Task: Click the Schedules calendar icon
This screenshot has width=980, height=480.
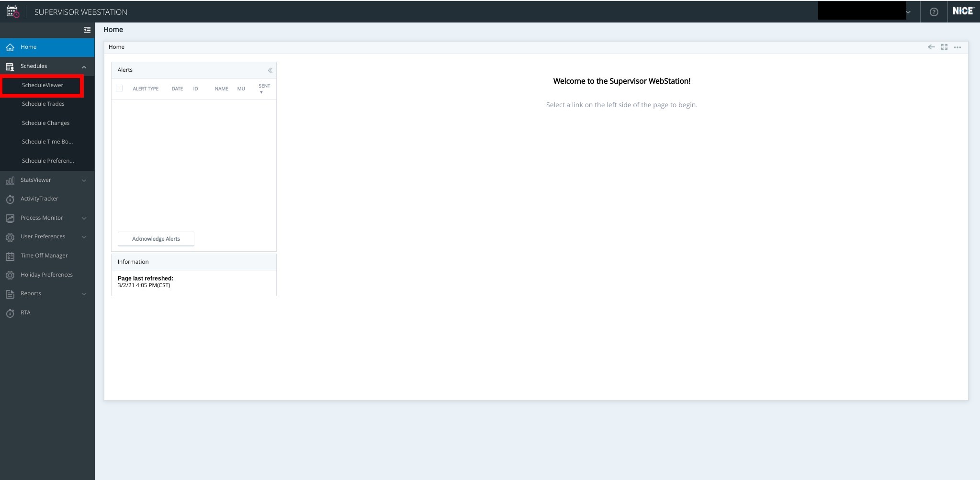Action: [x=10, y=67]
